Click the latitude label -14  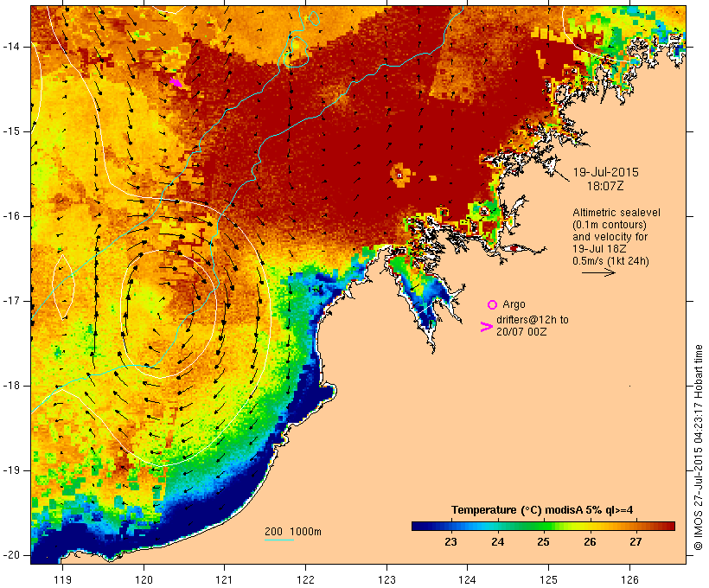[x=11, y=47]
